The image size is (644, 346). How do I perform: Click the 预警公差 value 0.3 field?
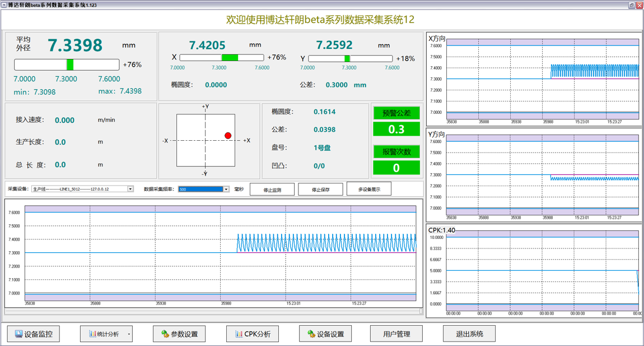(x=396, y=130)
